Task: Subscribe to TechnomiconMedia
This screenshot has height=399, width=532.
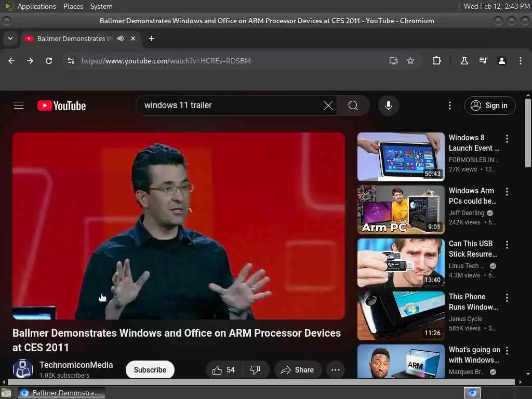Action: coord(150,370)
